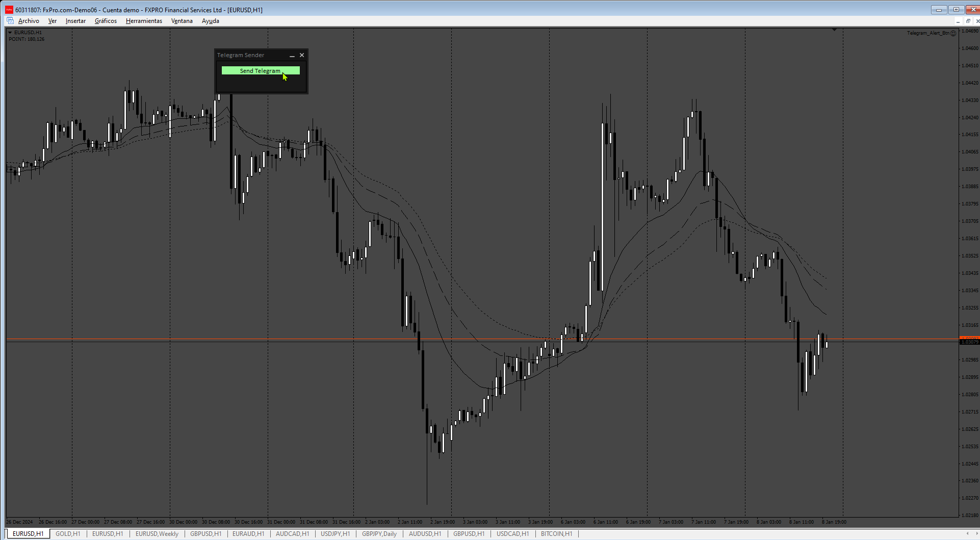
Task: Switch to the EURUSD,Weekly chart tab
Action: (157, 534)
